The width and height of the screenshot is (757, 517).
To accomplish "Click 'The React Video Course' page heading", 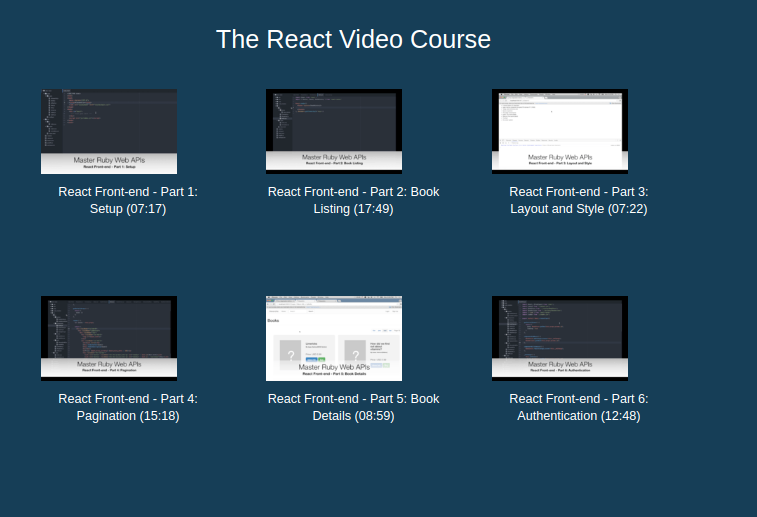I will (353, 39).
